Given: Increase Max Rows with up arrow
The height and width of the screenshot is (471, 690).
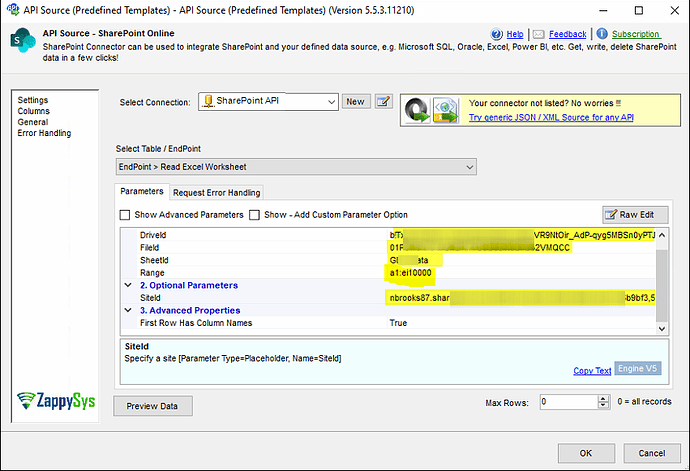Looking at the screenshot, I should (603, 398).
